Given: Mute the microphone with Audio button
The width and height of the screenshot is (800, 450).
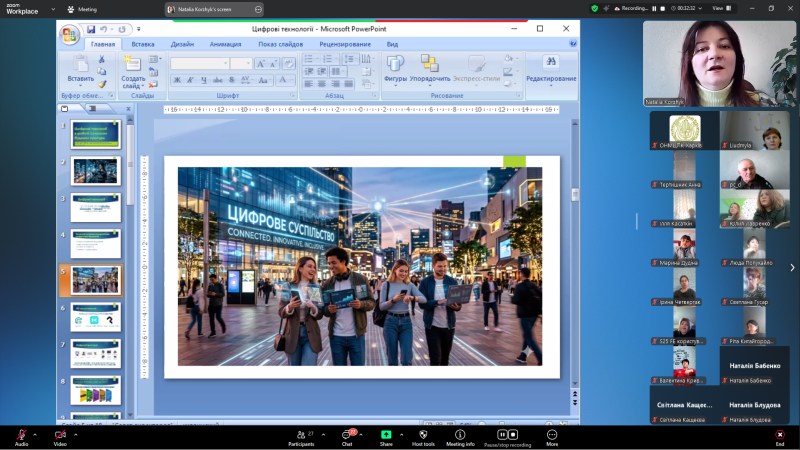Looking at the screenshot, I should pos(21,435).
